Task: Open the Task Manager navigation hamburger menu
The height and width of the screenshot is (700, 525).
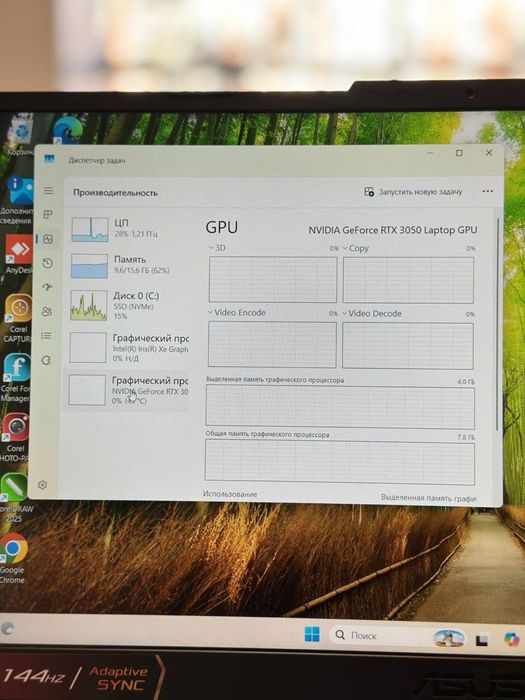Action: coord(49,191)
